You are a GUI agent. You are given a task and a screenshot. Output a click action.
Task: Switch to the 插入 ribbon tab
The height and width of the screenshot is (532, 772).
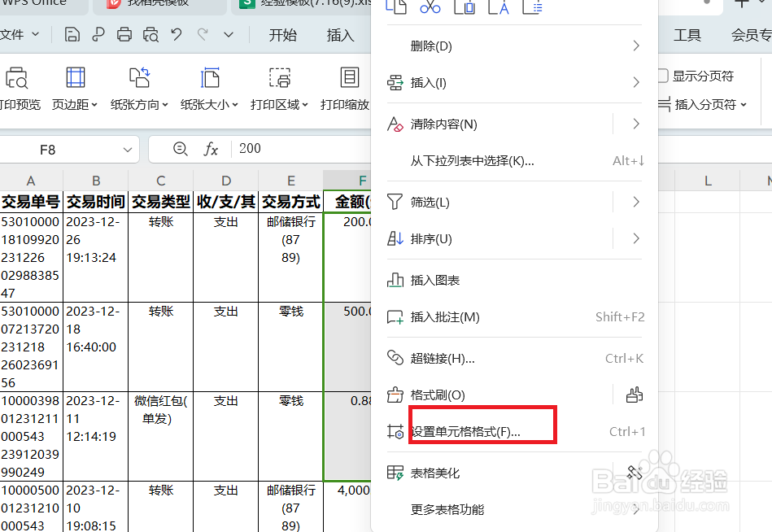[341, 35]
